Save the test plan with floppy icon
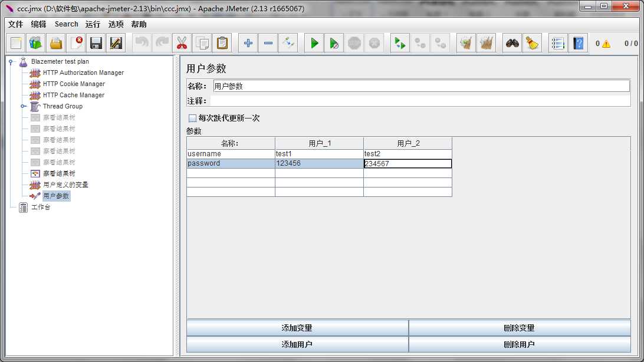This screenshot has height=362, width=644. (96, 42)
